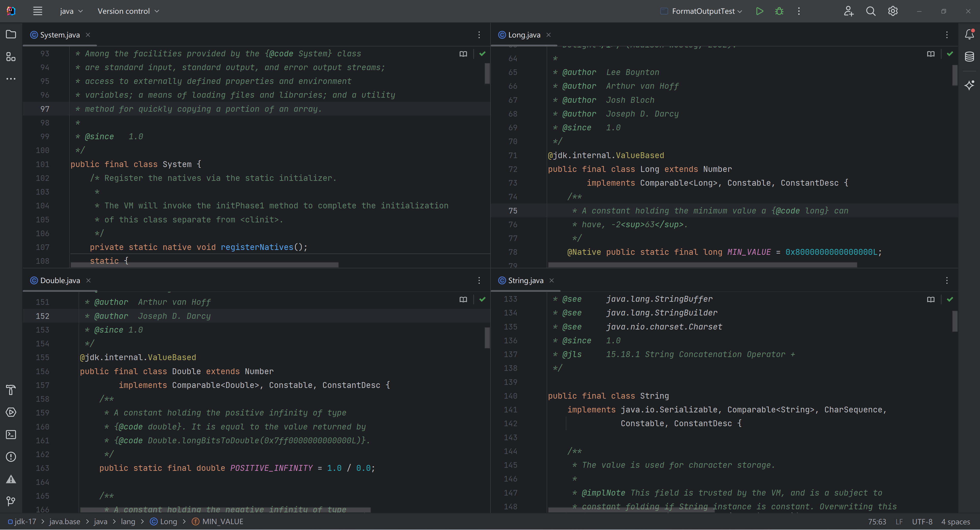Change 4 spaces indent setting
The height and width of the screenshot is (530, 980).
click(955, 522)
